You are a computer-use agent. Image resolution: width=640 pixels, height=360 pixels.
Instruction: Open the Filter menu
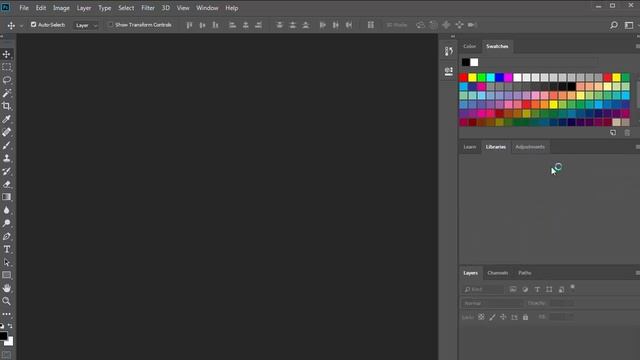148,8
